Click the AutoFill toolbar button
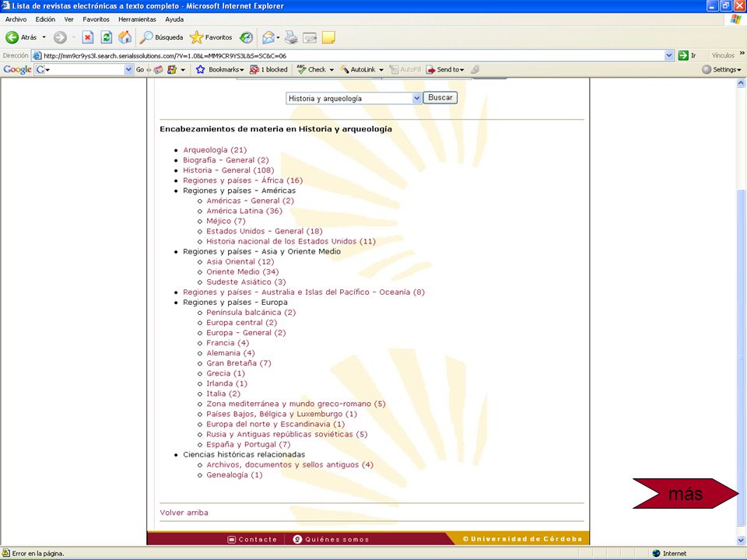 (405, 69)
